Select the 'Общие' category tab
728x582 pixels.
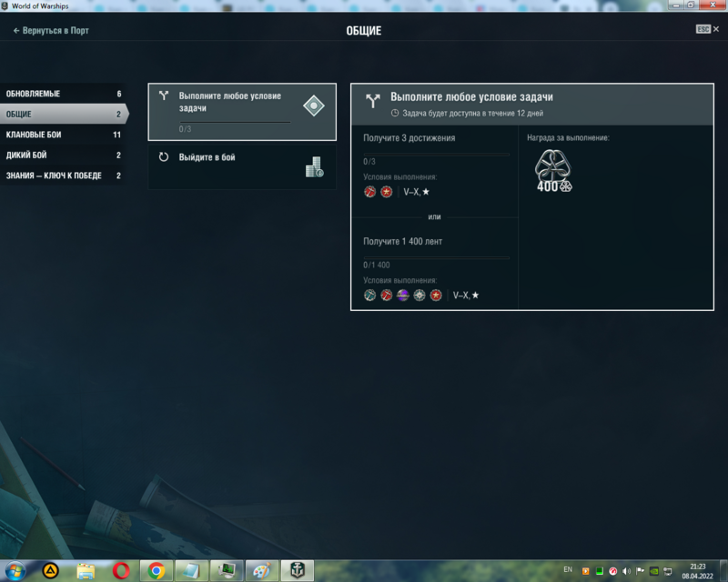[x=62, y=115]
